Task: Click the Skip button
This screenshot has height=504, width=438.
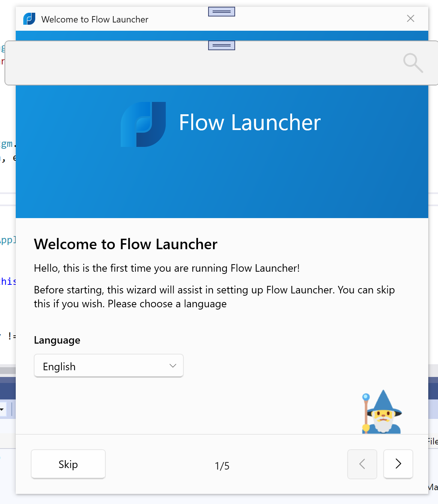Action: click(68, 464)
